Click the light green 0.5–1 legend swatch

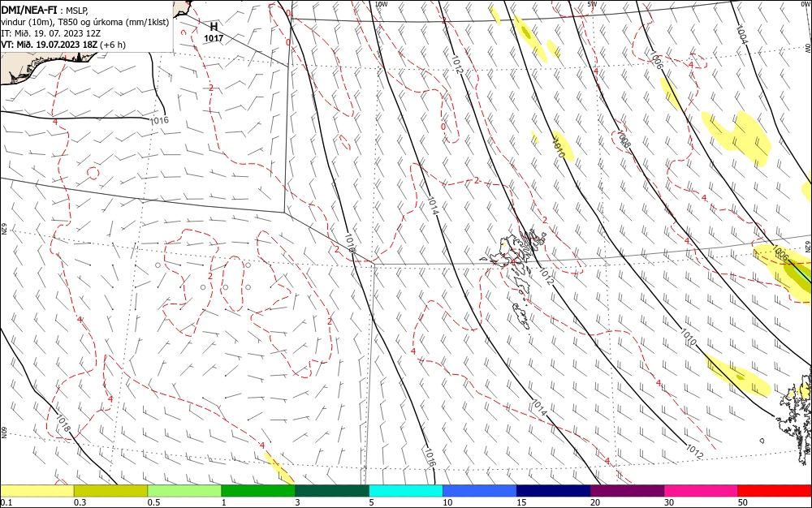point(184,491)
